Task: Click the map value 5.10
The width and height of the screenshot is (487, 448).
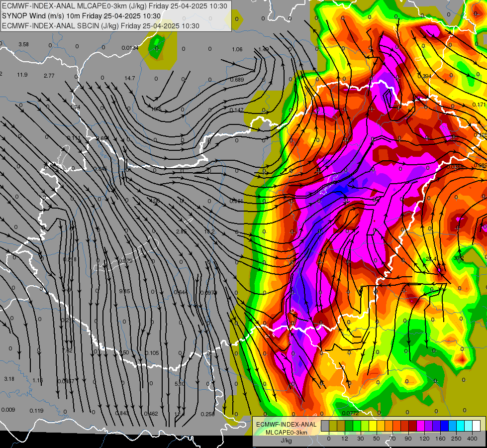Action: [x=180, y=384]
